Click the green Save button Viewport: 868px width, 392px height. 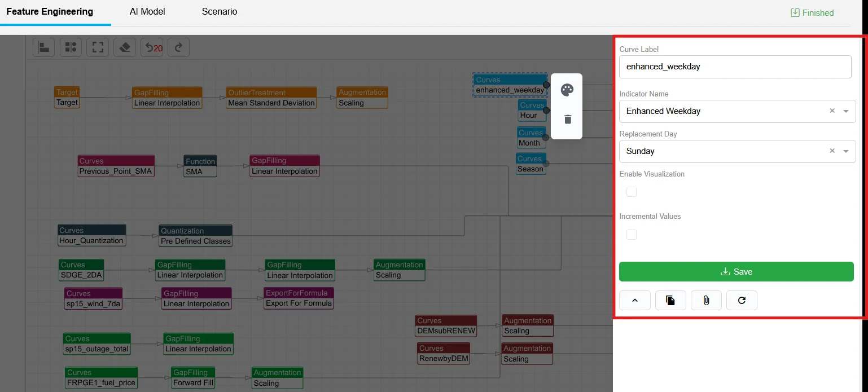[736, 271]
